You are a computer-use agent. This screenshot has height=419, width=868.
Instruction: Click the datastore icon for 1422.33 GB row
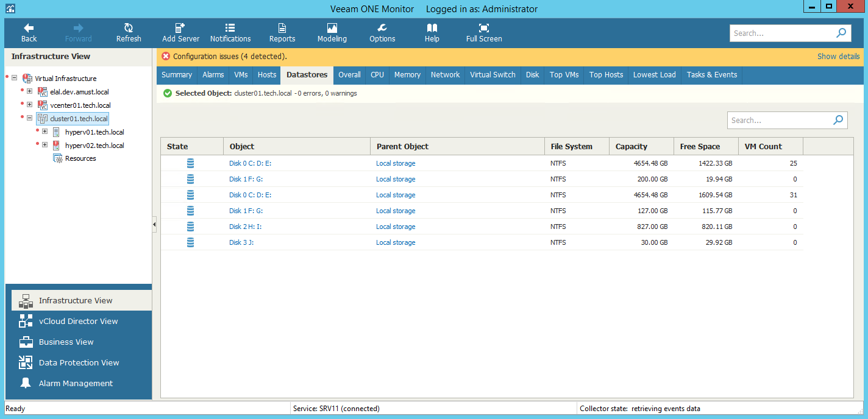[191, 163]
